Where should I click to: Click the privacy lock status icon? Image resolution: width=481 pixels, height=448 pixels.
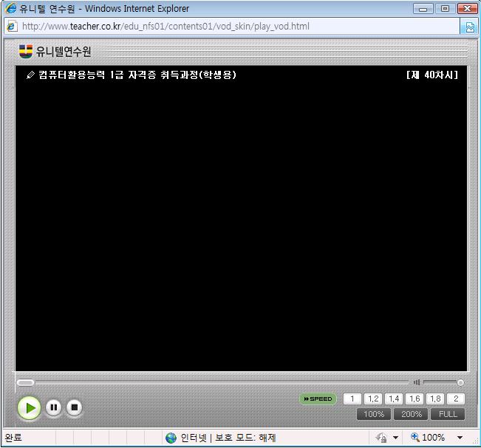381,438
